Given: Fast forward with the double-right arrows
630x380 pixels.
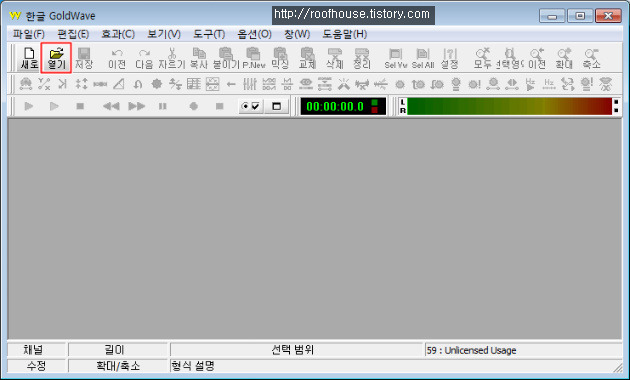Looking at the screenshot, I should pyautogui.click(x=137, y=106).
